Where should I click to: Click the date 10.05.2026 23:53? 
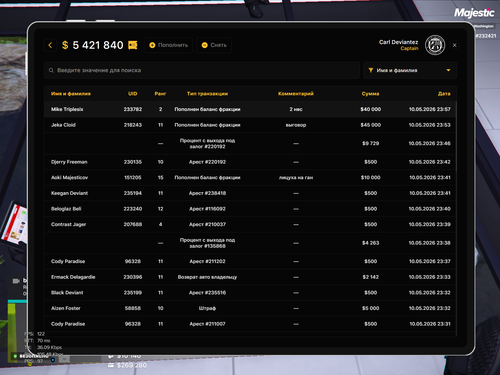pyautogui.click(x=430, y=125)
